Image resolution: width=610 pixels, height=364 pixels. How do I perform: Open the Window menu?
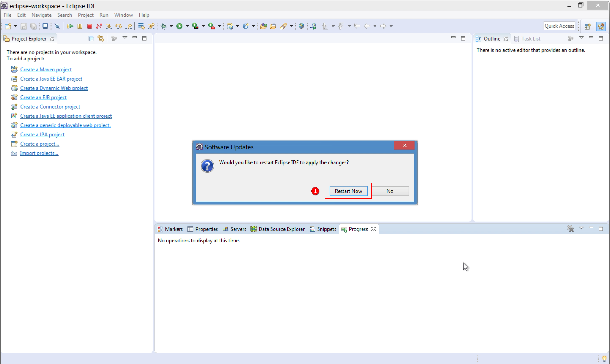[x=124, y=15]
